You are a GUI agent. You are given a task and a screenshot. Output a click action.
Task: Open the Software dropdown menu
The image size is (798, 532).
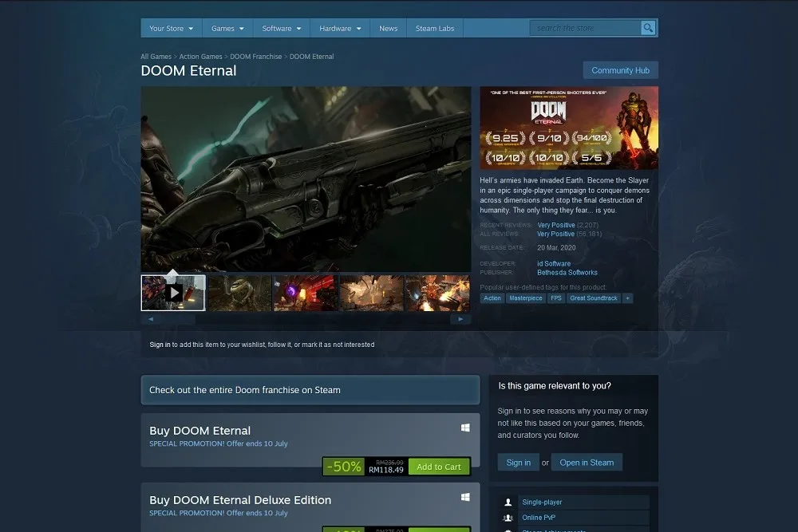[282, 29]
